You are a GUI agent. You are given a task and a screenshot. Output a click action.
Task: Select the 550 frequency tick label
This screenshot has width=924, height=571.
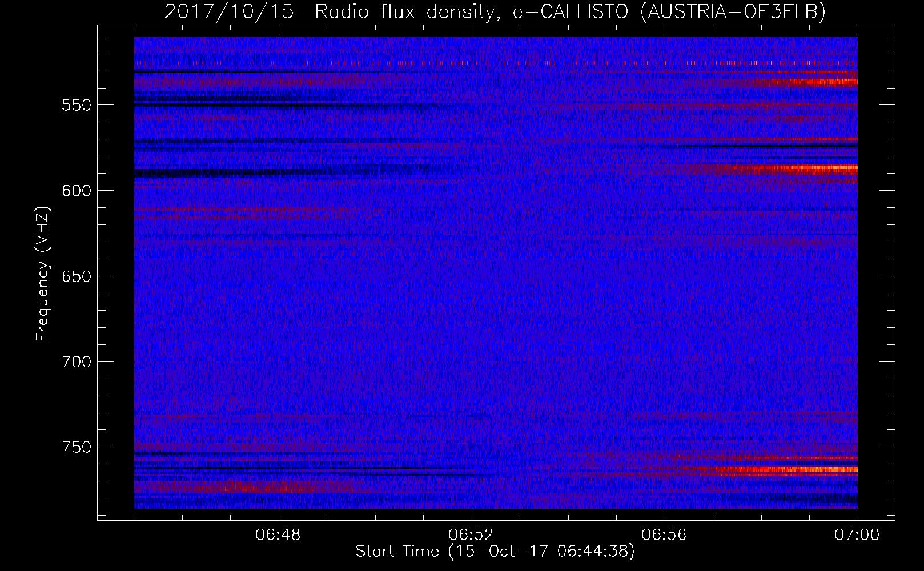[x=77, y=105]
